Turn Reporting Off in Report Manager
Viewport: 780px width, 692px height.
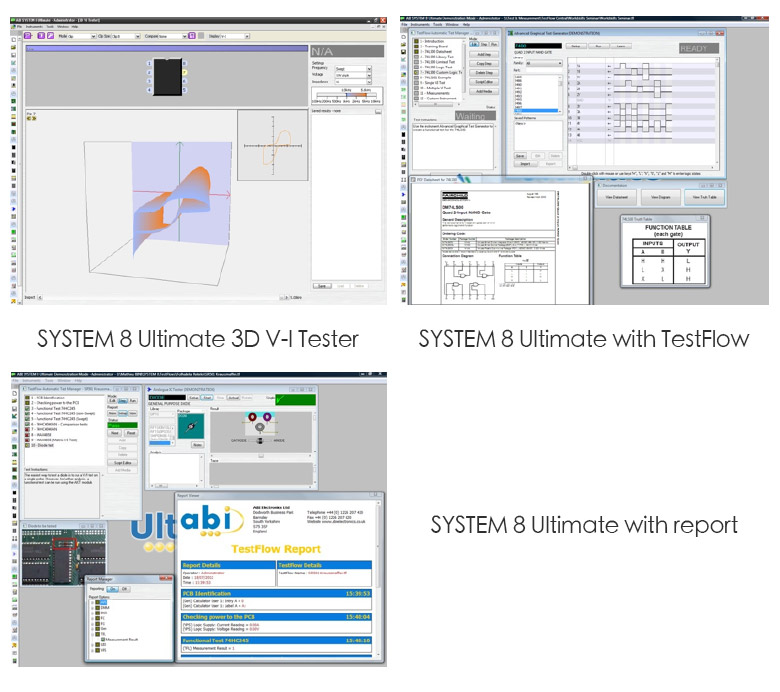[x=124, y=589]
